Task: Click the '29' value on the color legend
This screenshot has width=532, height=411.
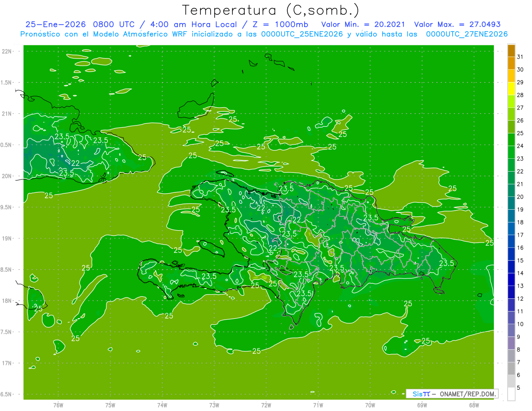Action: tap(520, 82)
